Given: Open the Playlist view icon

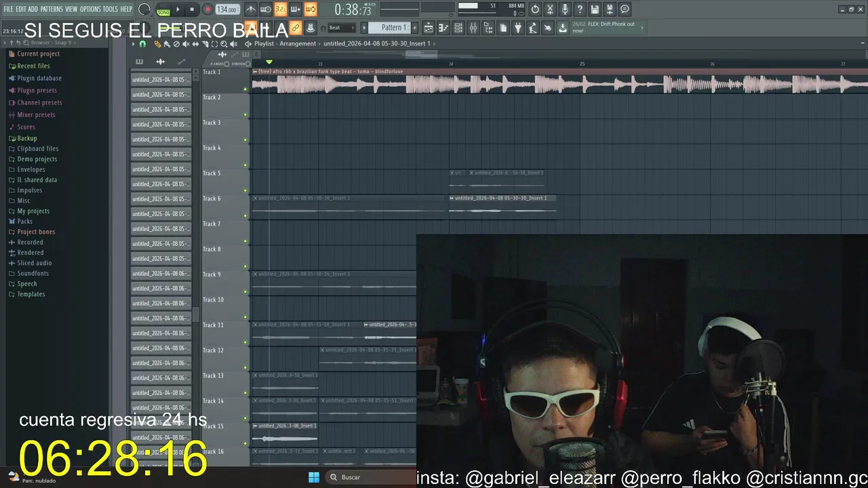Looking at the screenshot, I should [x=429, y=28].
